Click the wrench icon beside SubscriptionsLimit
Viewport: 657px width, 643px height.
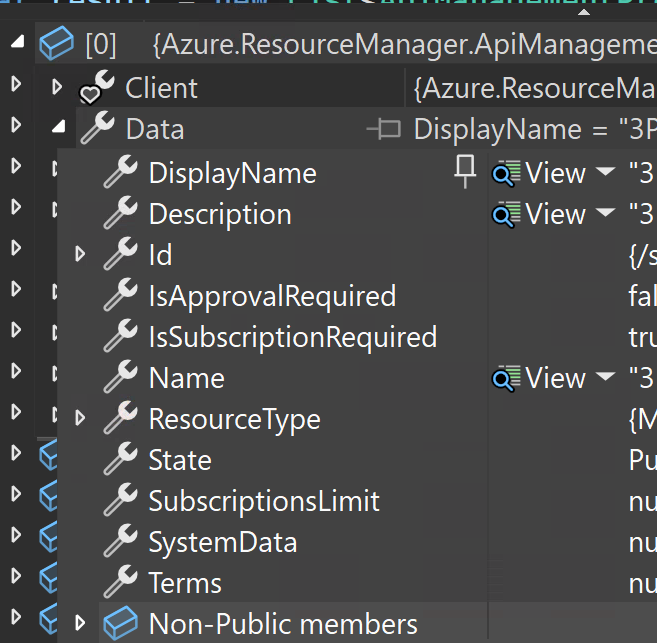click(120, 499)
